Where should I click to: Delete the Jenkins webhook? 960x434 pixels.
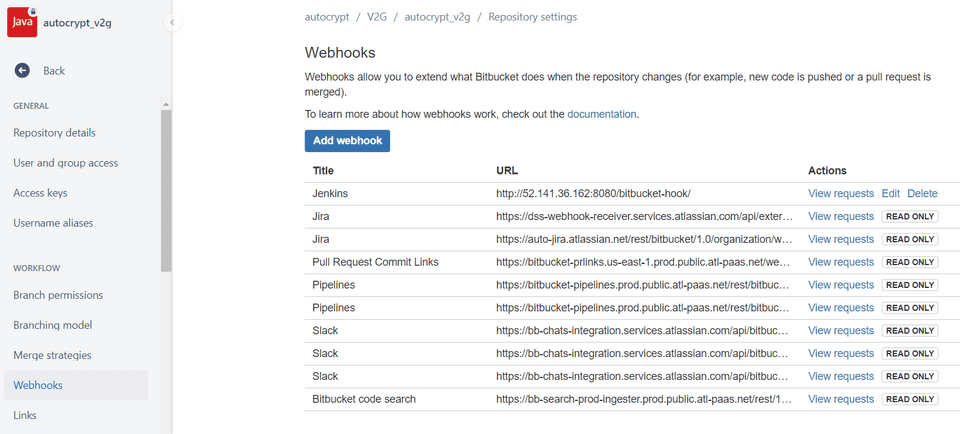[x=922, y=194]
